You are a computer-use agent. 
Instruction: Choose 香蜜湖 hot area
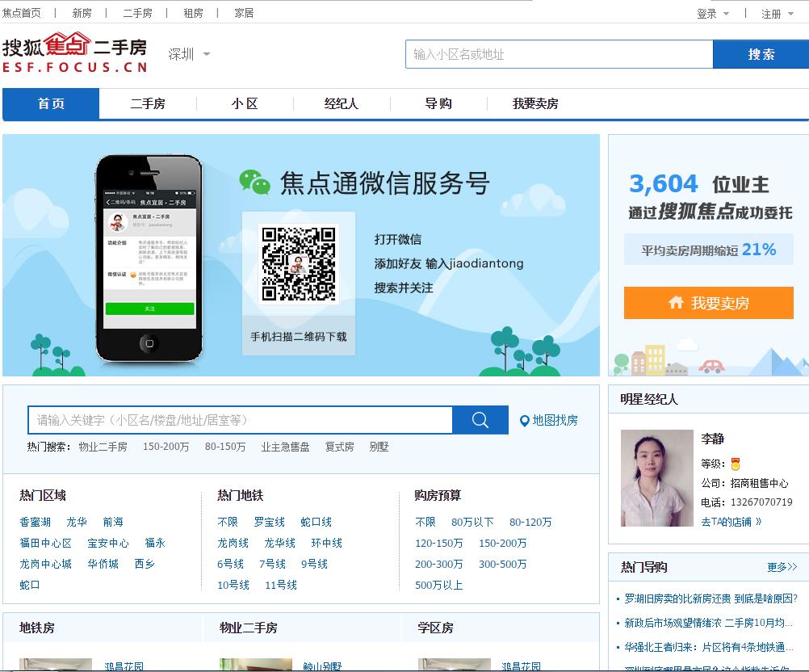click(x=35, y=522)
